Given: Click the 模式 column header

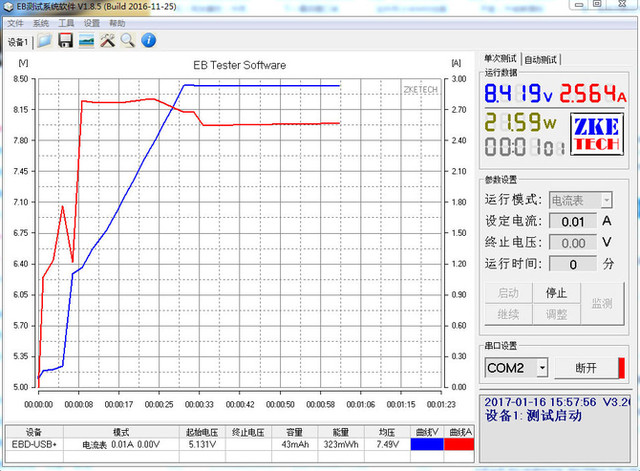Looking at the screenshot, I should point(121,432).
